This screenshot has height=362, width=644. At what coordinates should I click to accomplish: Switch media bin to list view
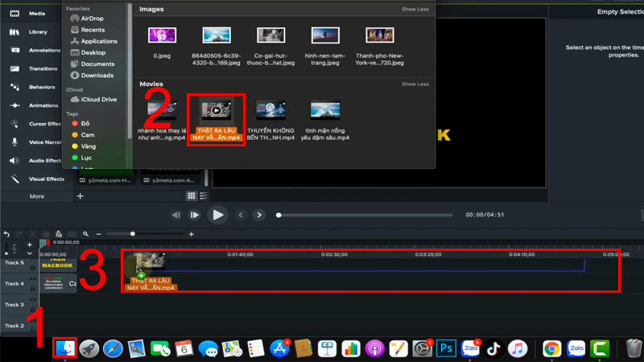204,195
